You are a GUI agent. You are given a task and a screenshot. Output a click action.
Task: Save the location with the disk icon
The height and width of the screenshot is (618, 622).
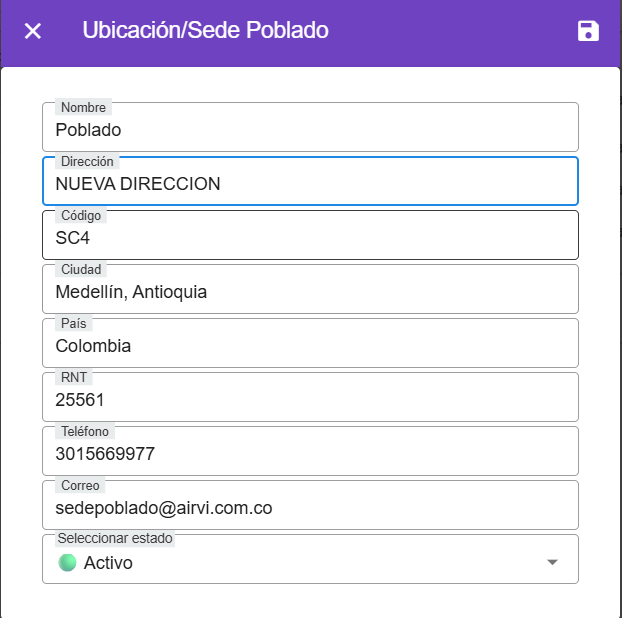[588, 31]
